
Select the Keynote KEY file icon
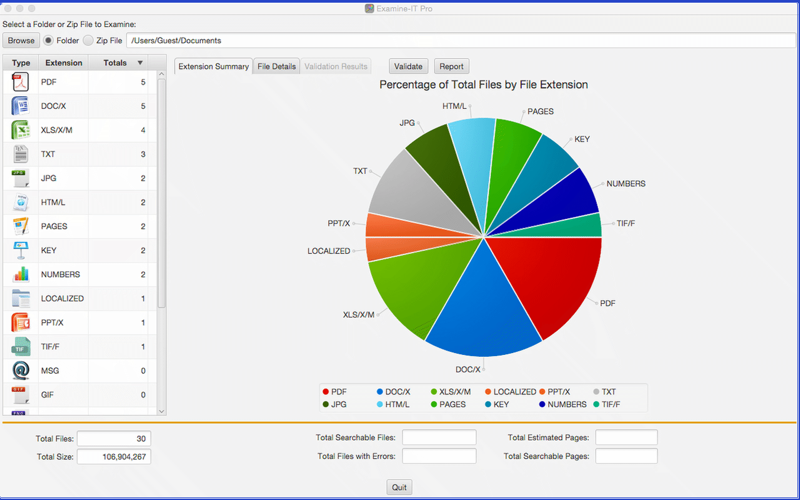point(20,251)
